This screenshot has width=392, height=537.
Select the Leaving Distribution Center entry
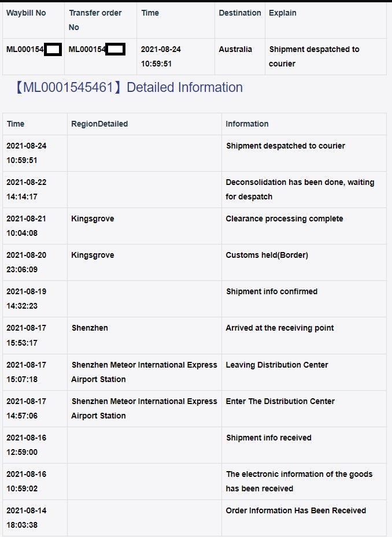277,365
